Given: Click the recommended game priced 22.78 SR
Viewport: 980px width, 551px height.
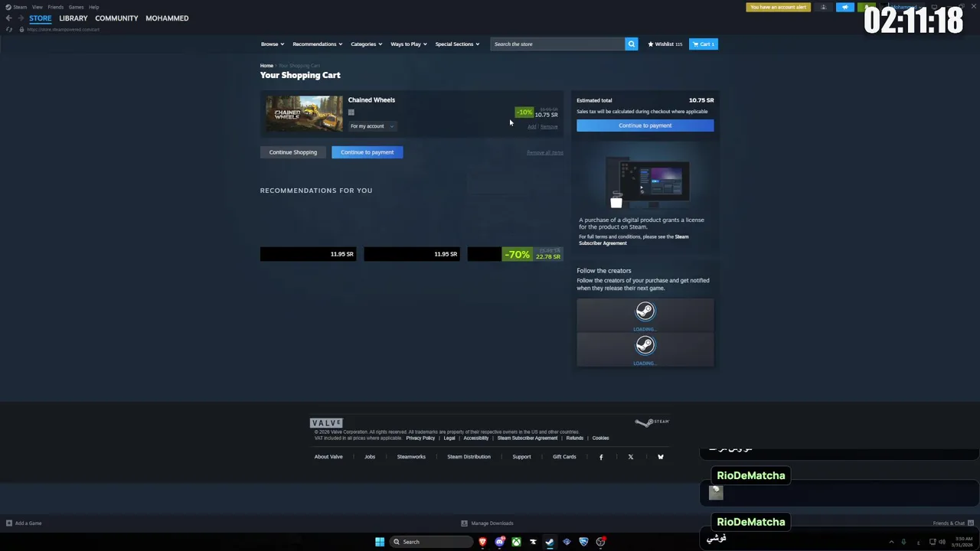Looking at the screenshot, I should tap(515, 254).
